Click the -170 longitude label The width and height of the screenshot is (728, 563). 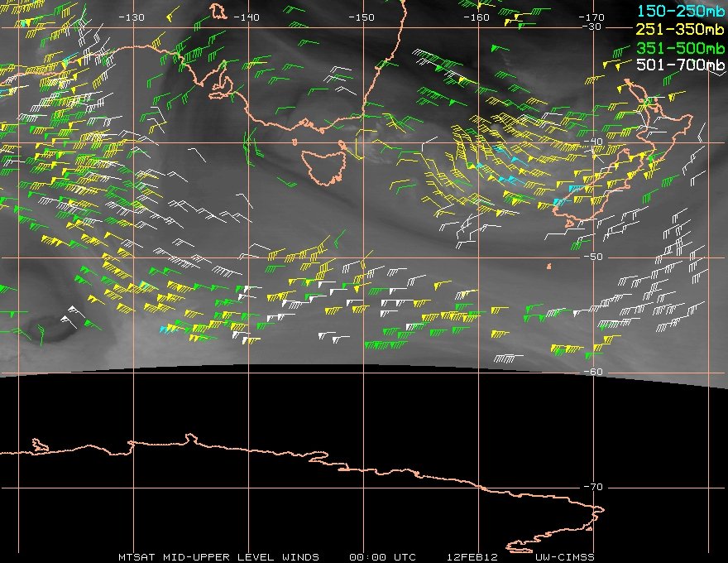pyautogui.click(x=591, y=17)
